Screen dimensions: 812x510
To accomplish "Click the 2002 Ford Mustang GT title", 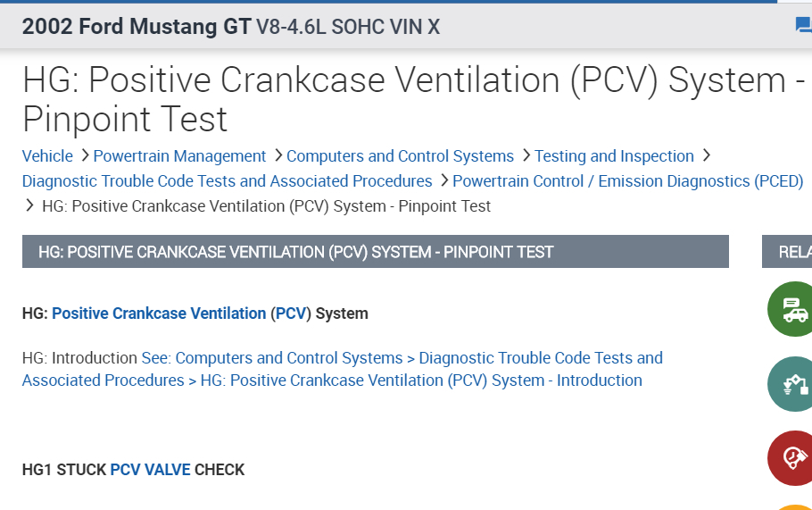I will 137,27.
